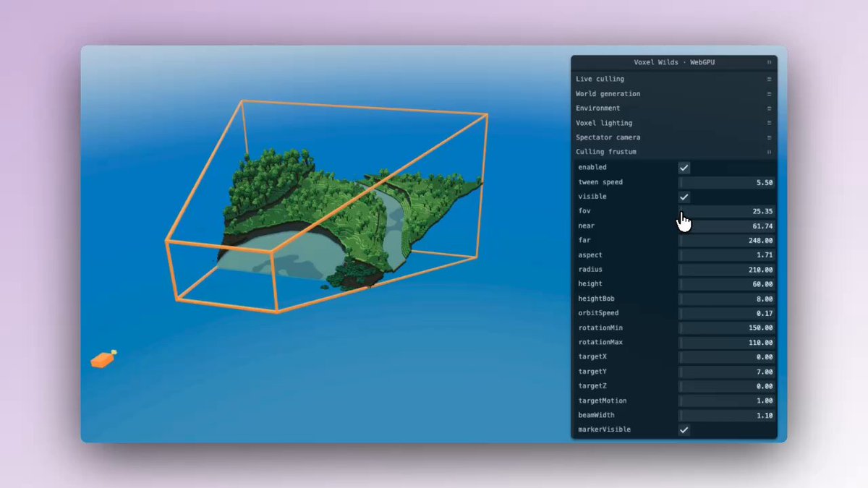Click the orange camera marker in the scene
Image resolution: width=868 pixels, height=488 pixels.
tap(103, 359)
